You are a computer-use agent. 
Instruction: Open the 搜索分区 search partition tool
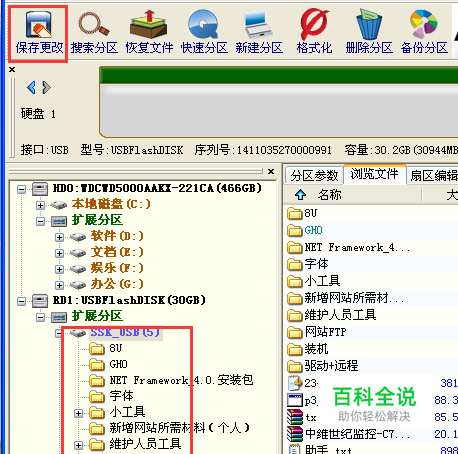[94, 33]
